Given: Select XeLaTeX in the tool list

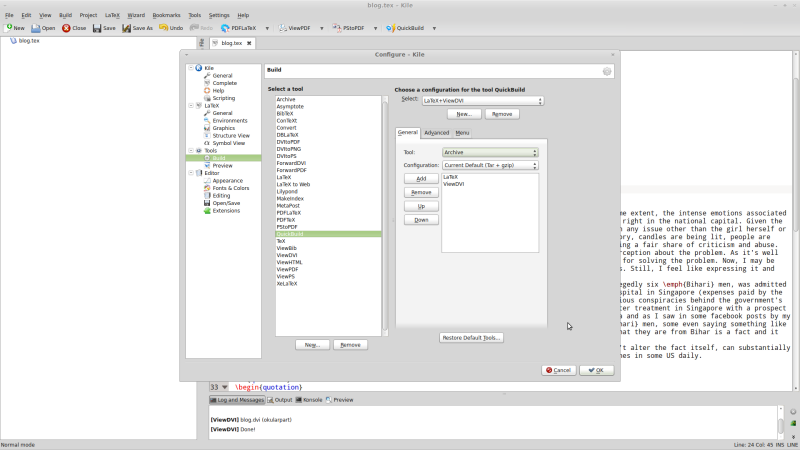Looking at the screenshot, I should pyautogui.click(x=328, y=284).
